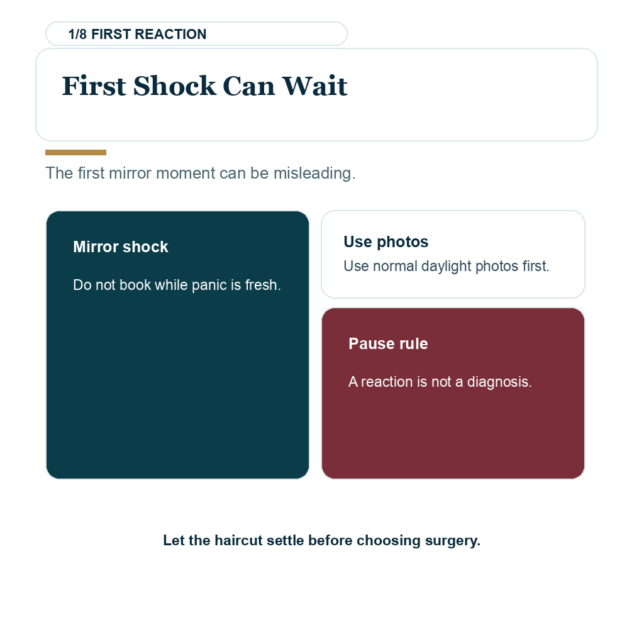Viewport: 644px width, 644px height.
Task: Click the 1/8 First Reaction pill label
Action: point(196,34)
